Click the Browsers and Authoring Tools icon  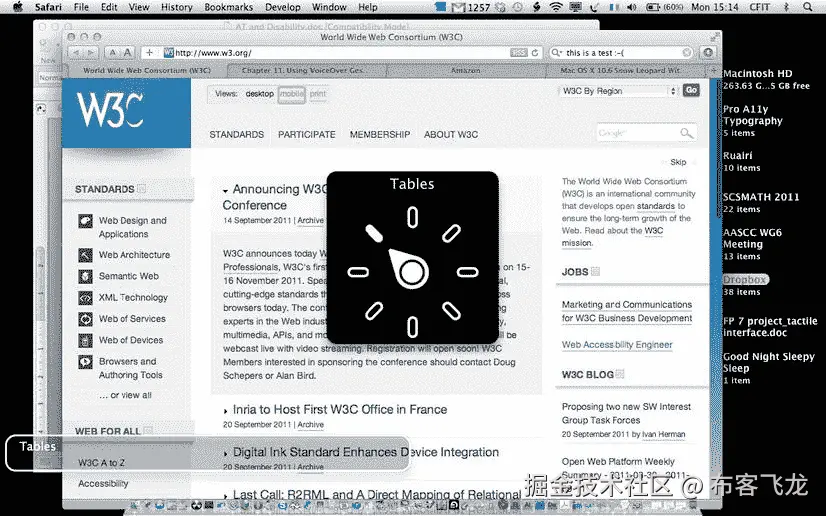point(85,362)
